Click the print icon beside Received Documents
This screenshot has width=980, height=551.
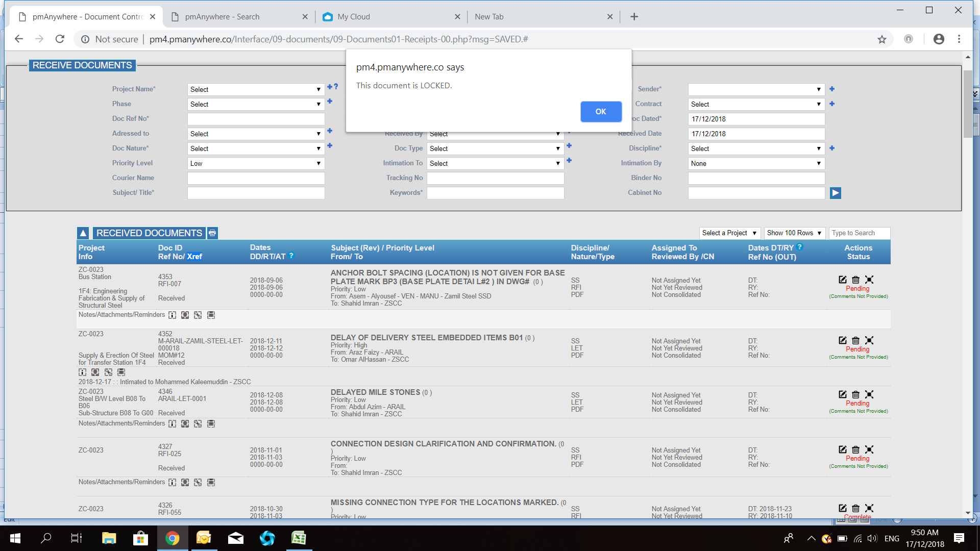(x=212, y=233)
